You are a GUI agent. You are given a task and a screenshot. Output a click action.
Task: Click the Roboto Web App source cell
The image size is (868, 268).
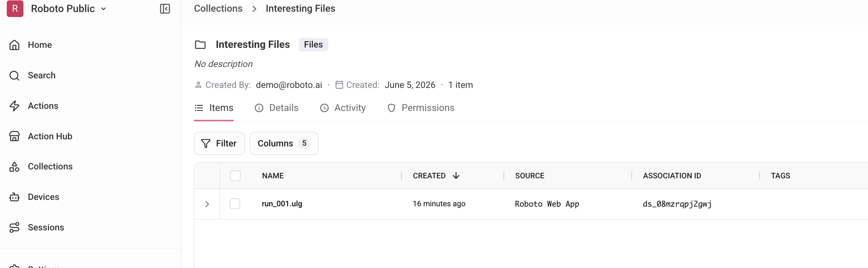tap(547, 204)
